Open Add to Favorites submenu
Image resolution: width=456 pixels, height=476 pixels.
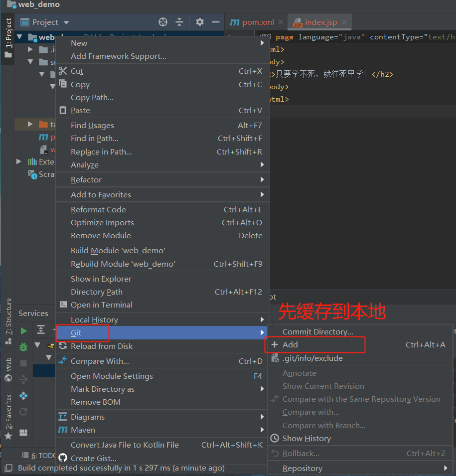(163, 194)
